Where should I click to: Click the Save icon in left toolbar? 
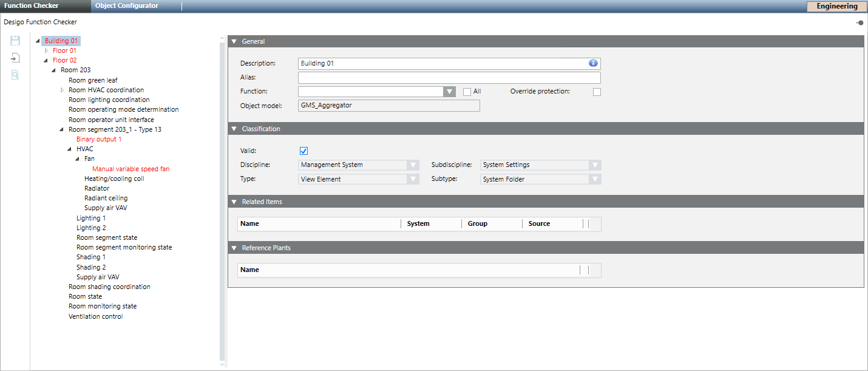[x=15, y=41]
